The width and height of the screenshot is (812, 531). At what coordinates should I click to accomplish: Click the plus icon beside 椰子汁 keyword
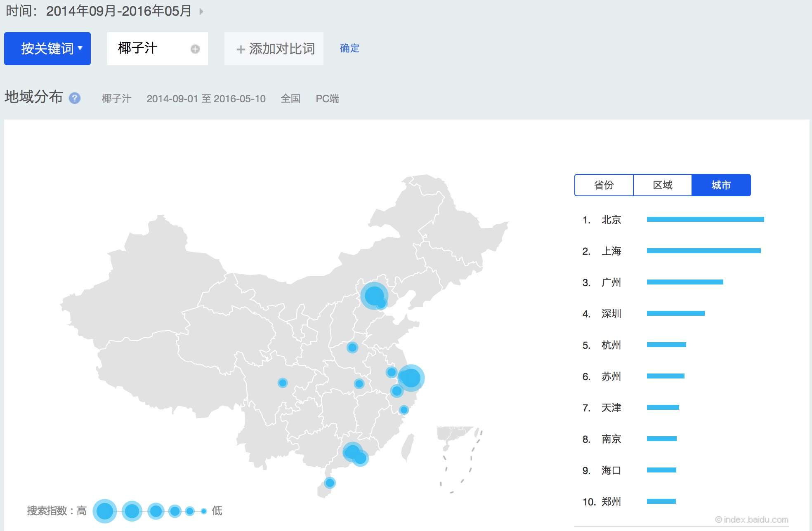195,49
